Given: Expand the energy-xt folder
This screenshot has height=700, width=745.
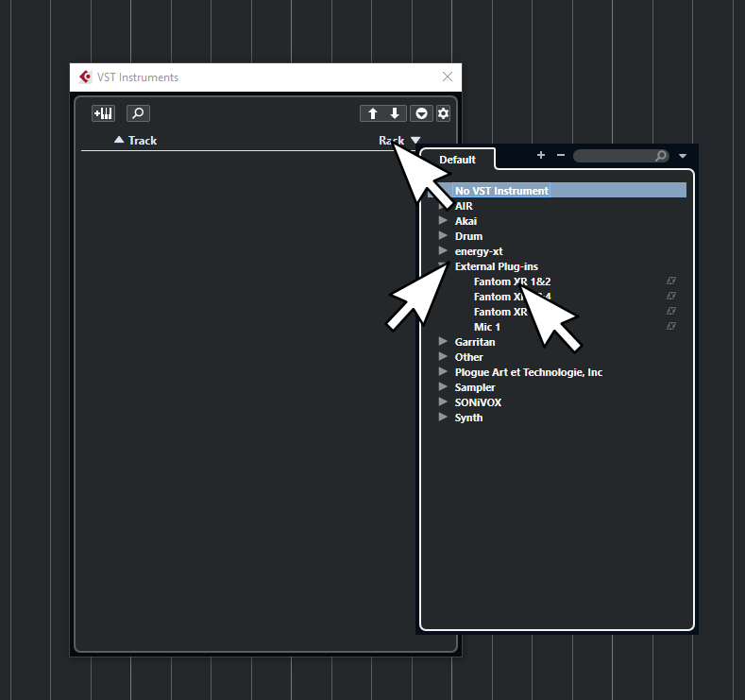Looking at the screenshot, I should point(443,251).
